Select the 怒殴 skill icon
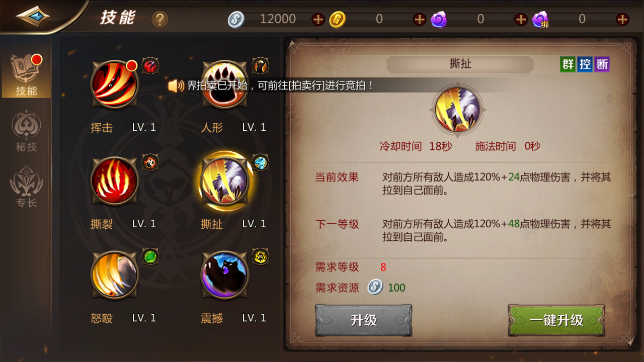The width and height of the screenshot is (644, 362). 114,275
